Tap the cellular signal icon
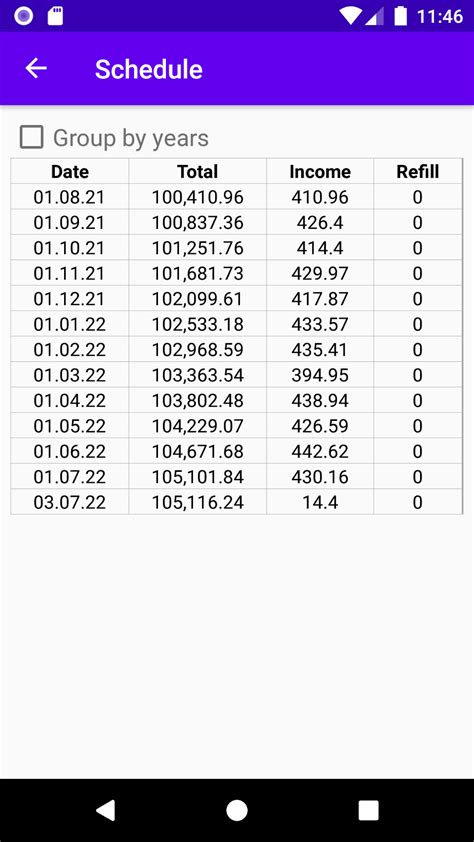474x842 pixels. coord(375,16)
